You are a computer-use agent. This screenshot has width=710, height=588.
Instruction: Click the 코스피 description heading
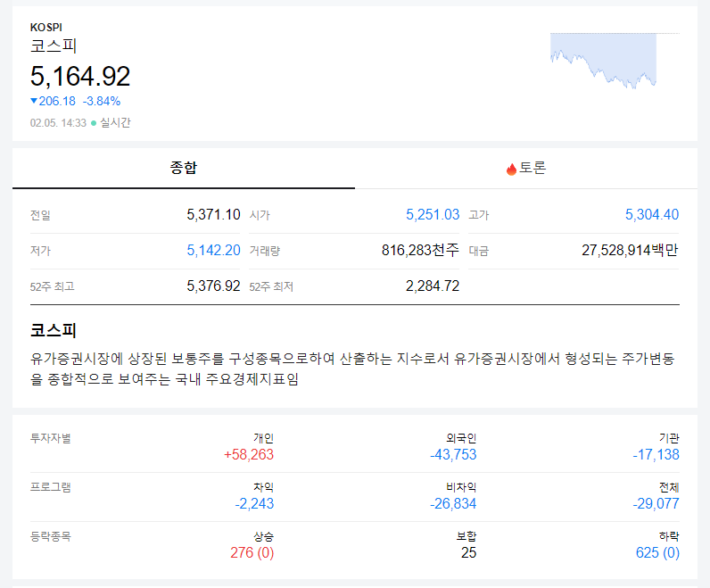tap(53, 330)
